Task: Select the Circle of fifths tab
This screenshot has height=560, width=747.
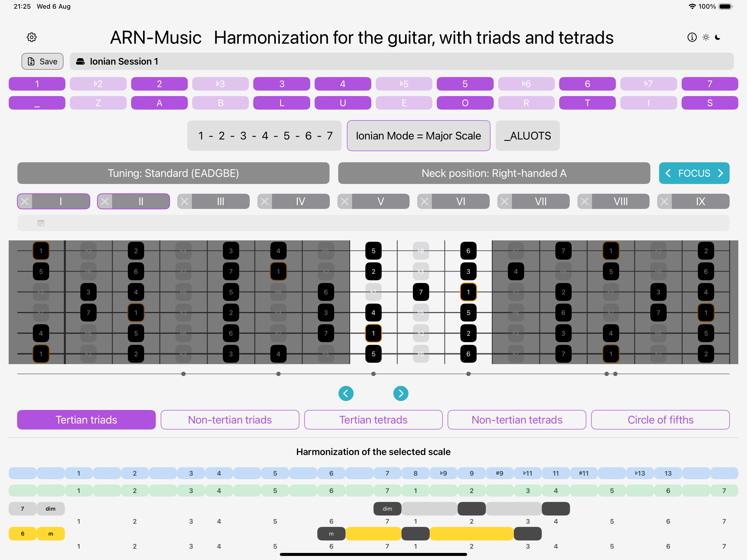Action: (x=660, y=419)
